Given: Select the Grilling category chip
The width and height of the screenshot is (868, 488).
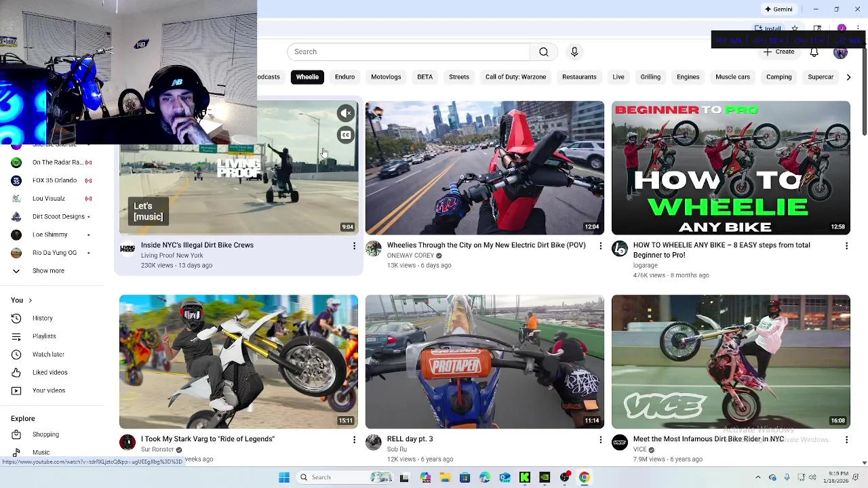Looking at the screenshot, I should tap(650, 77).
